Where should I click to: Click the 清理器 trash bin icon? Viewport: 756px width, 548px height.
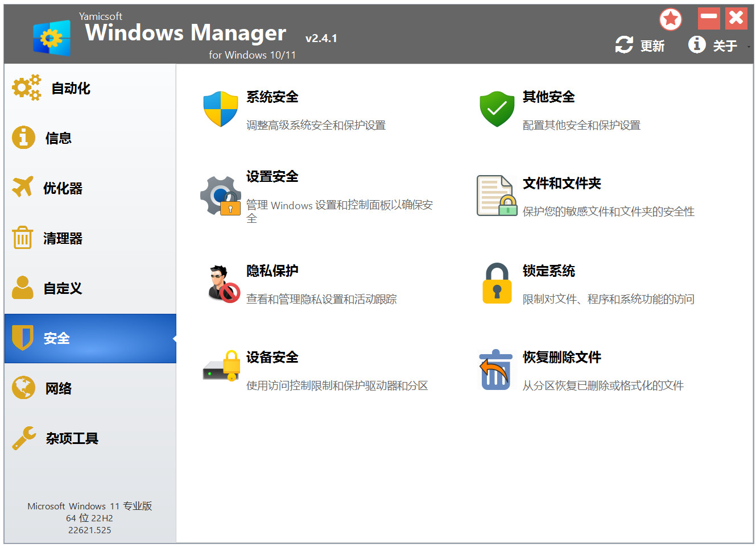point(23,238)
